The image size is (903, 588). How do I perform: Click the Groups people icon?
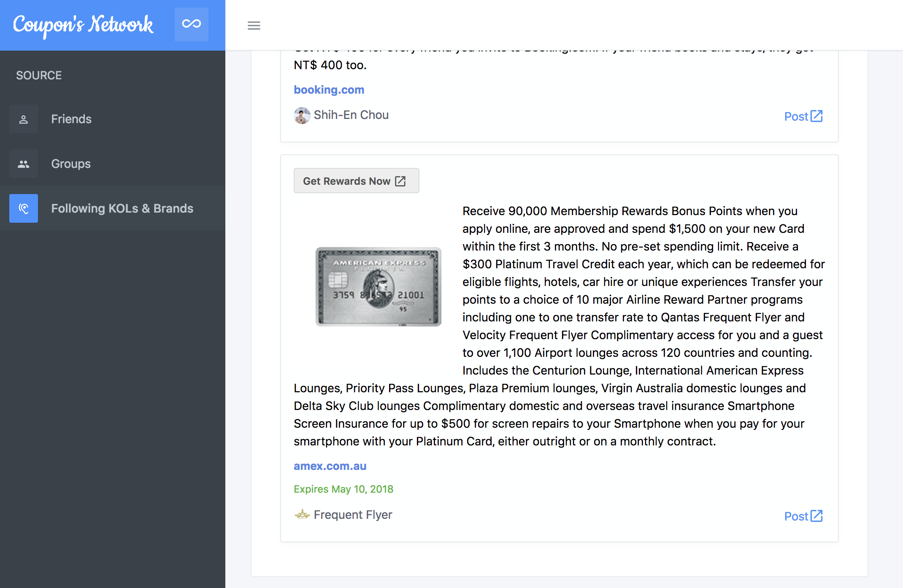coord(24,164)
